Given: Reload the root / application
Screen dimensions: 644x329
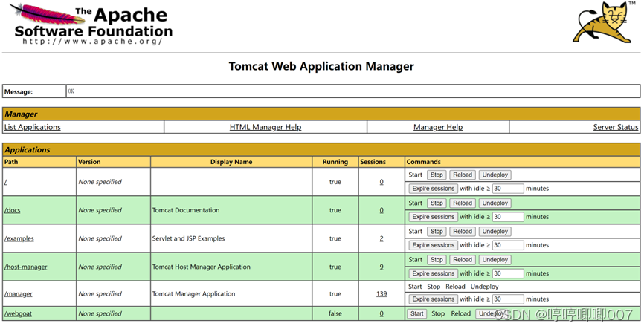Looking at the screenshot, I should (463, 175).
